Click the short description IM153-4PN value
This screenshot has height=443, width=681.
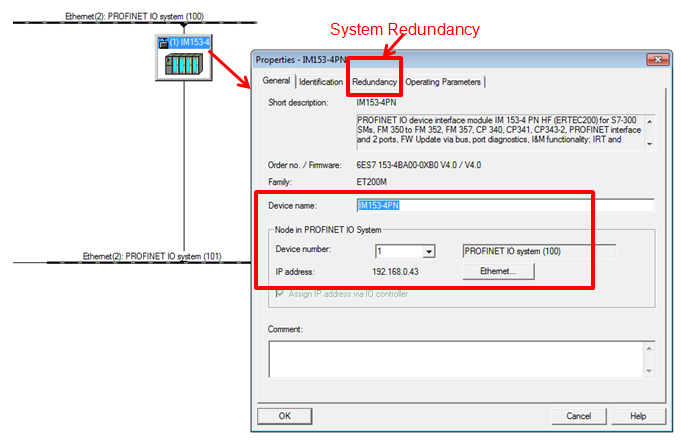376,102
